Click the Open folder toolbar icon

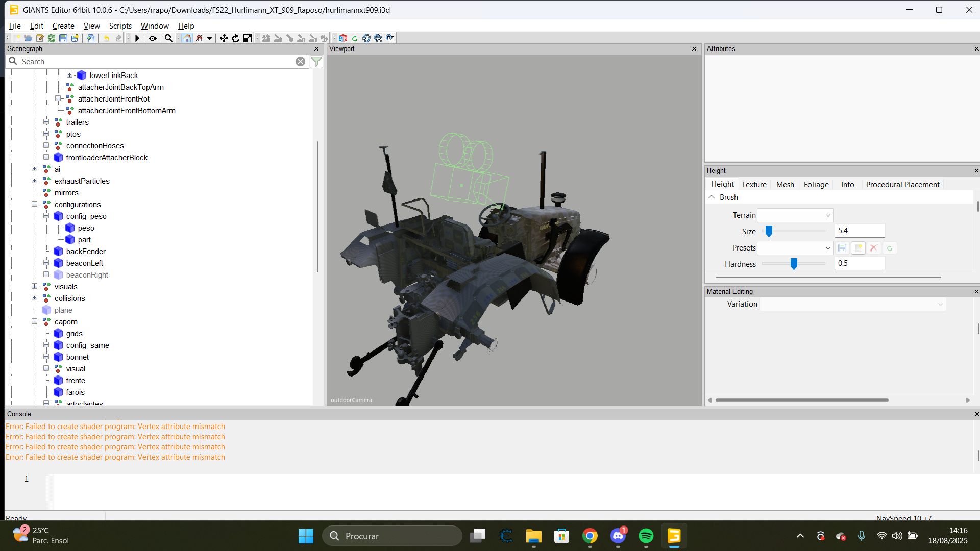click(x=28, y=38)
